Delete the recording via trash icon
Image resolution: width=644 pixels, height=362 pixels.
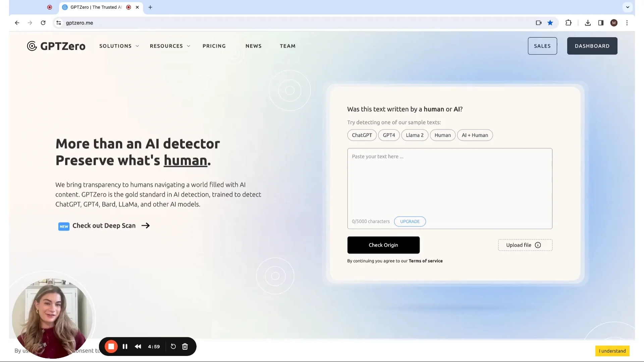185,347
